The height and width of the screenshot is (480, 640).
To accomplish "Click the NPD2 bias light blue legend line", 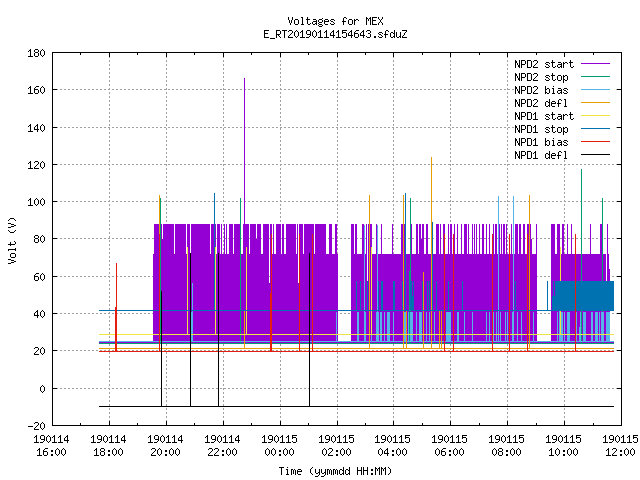I will click(595, 90).
